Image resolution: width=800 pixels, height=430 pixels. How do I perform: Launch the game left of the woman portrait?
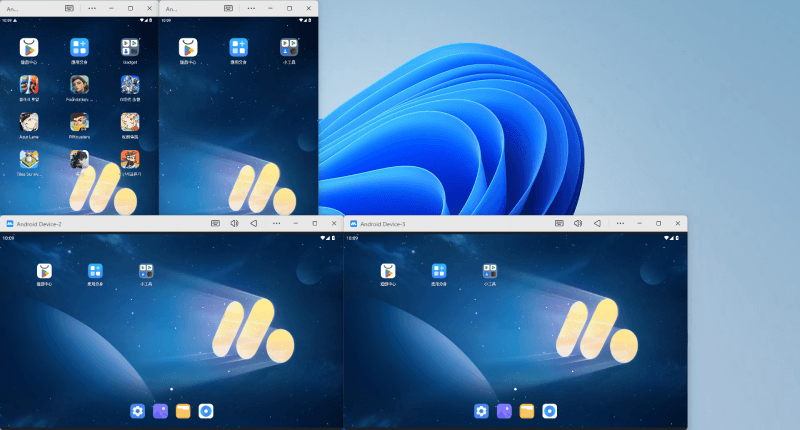coord(29,85)
